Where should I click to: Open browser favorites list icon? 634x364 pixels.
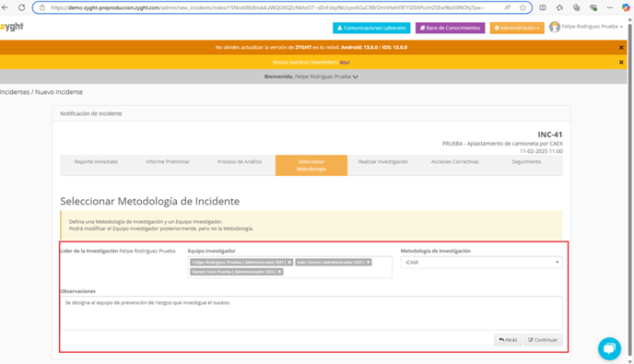(559, 7)
